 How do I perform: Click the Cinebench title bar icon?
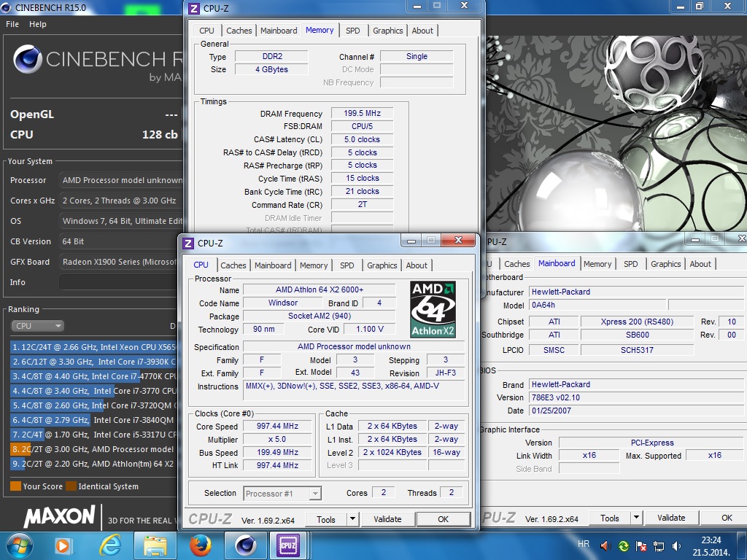click(7, 7)
